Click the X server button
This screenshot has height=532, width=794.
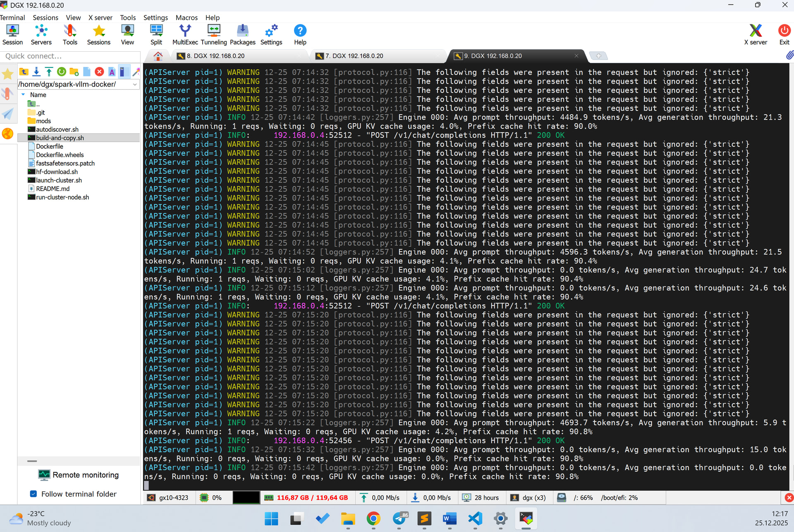755,34
